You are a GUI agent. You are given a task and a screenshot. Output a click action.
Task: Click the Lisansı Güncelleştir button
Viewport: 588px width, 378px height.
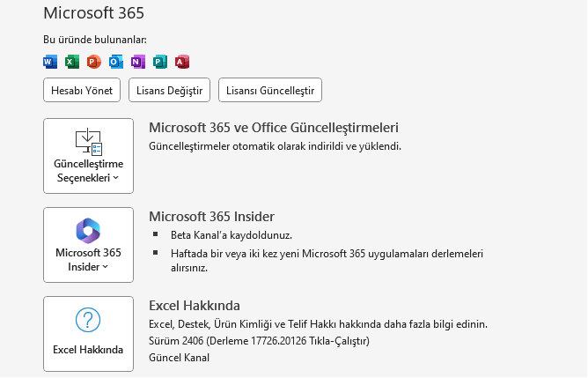[270, 90]
